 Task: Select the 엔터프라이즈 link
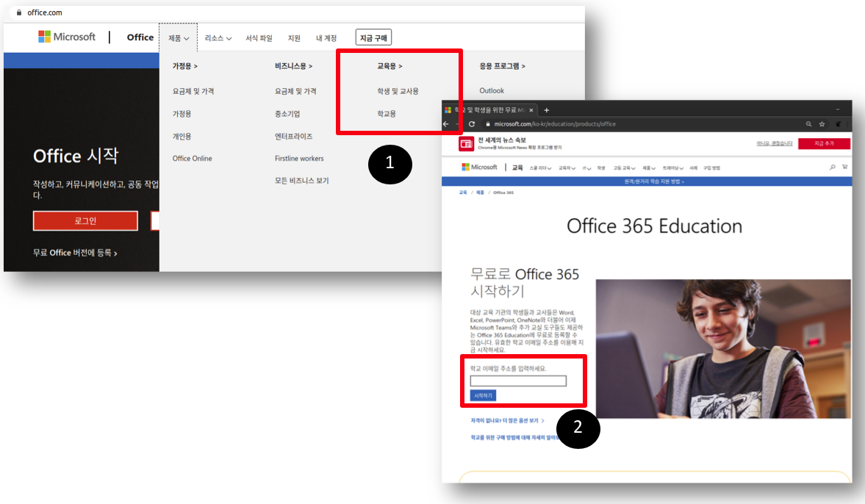(293, 137)
